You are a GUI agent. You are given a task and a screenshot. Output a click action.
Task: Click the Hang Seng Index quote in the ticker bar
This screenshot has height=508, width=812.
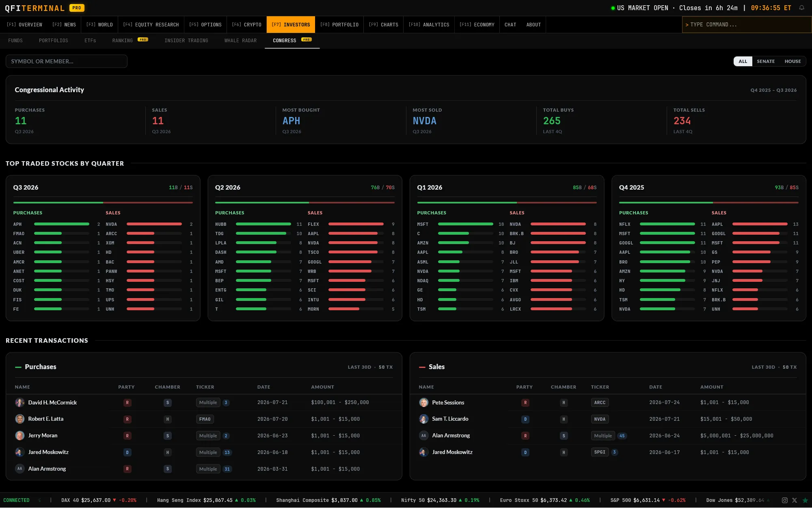[x=206, y=500]
